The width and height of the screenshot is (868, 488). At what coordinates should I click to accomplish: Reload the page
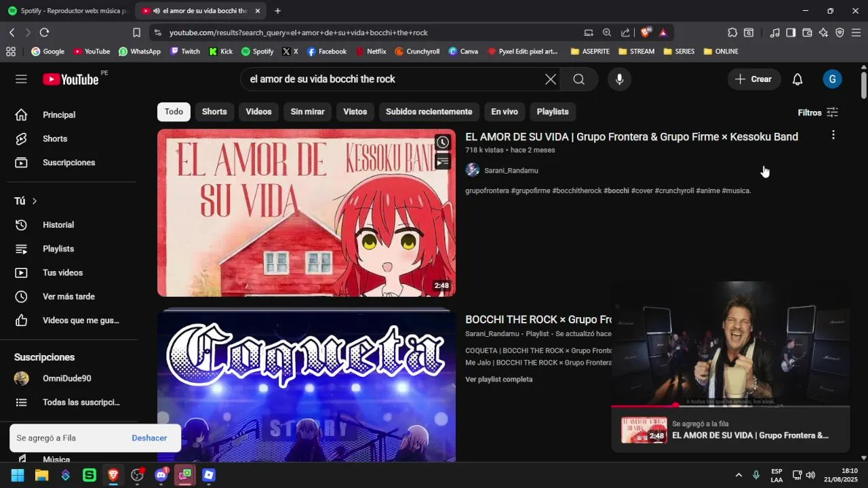click(44, 33)
